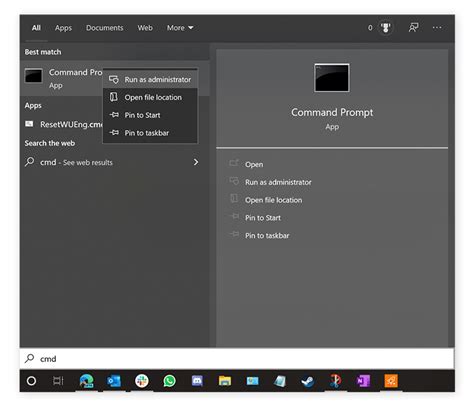Click the pin icon beside Pin to Start in context menu
The width and height of the screenshot is (474, 410).
(114, 115)
